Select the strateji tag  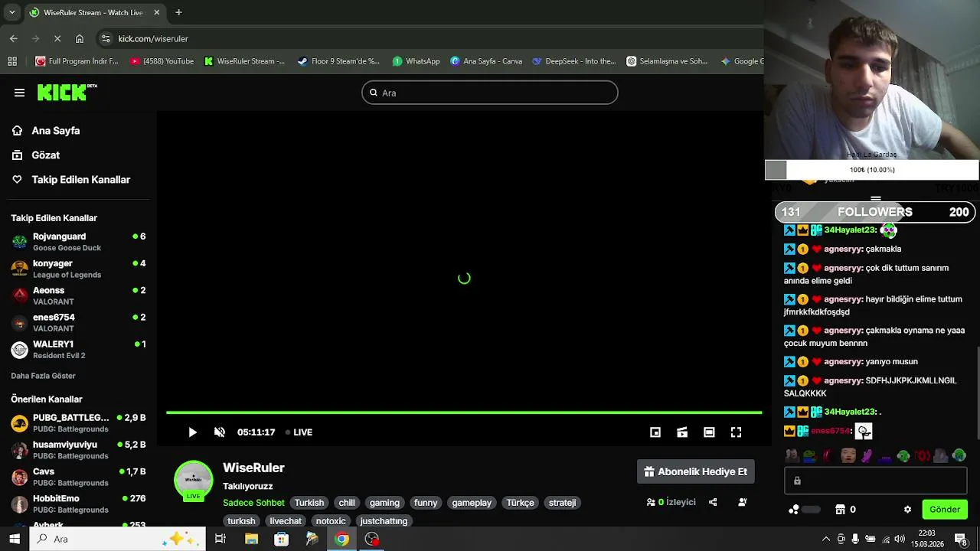pos(562,503)
